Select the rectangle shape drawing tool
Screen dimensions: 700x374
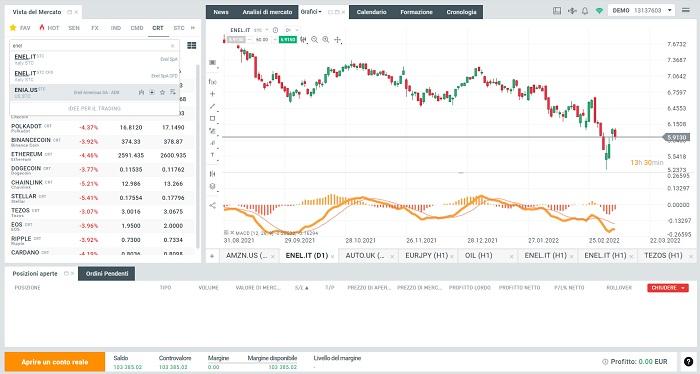(x=212, y=119)
